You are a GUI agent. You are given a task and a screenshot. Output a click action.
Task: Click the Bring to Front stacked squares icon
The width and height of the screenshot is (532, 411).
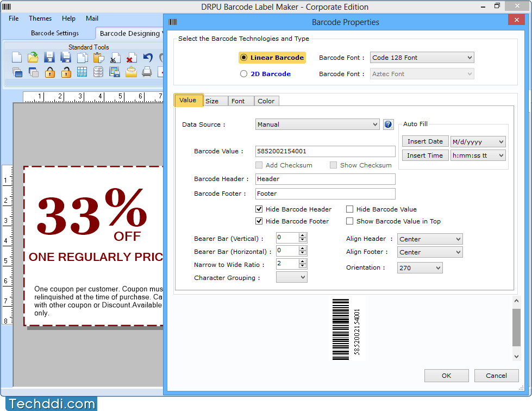point(17,72)
